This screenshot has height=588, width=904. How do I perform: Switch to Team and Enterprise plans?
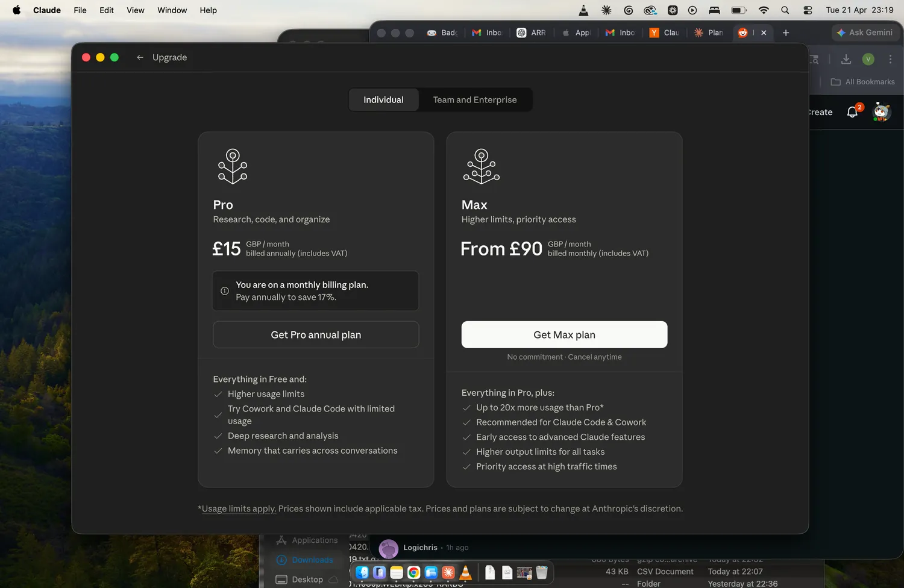475,100
